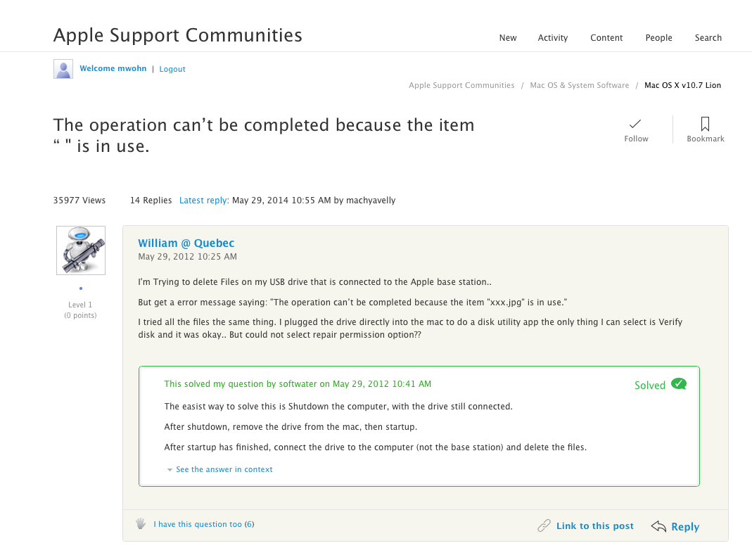Click I have this question too

pos(198,525)
